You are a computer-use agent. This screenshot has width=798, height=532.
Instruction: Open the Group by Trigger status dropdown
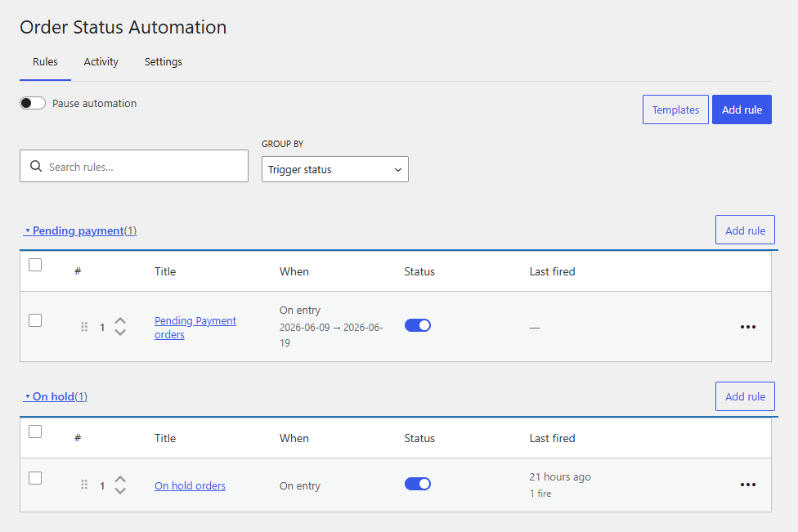click(x=335, y=169)
